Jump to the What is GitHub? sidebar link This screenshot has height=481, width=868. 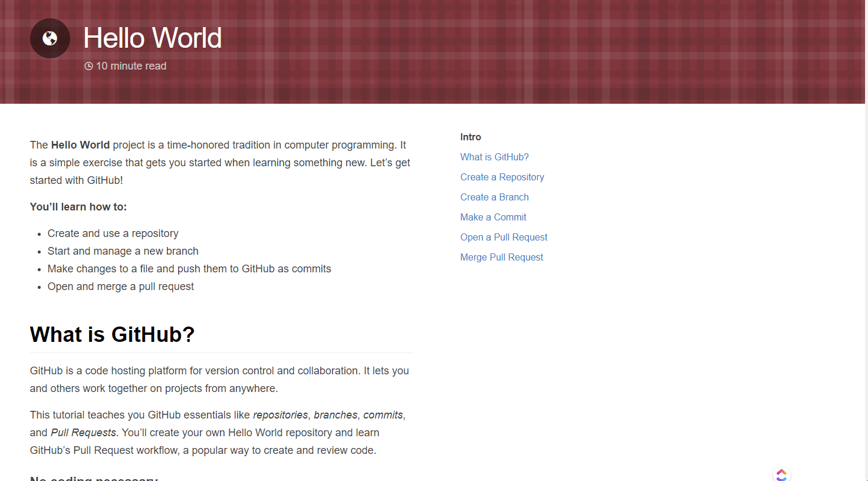coord(494,157)
